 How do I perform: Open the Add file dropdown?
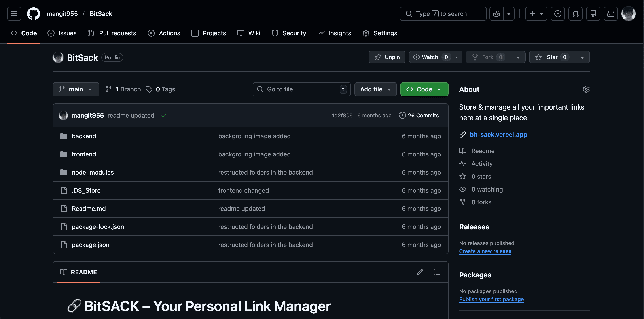click(375, 89)
